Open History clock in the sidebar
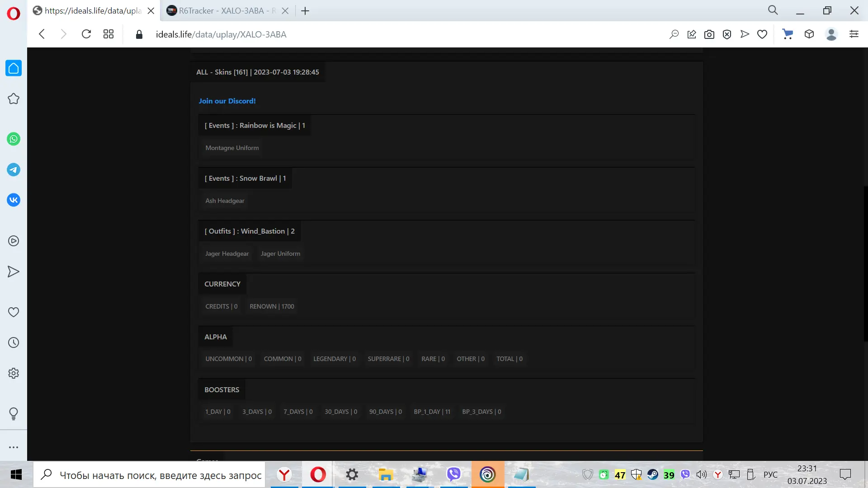The image size is (868, 488). pyautogui.click(x=14, y=343)
